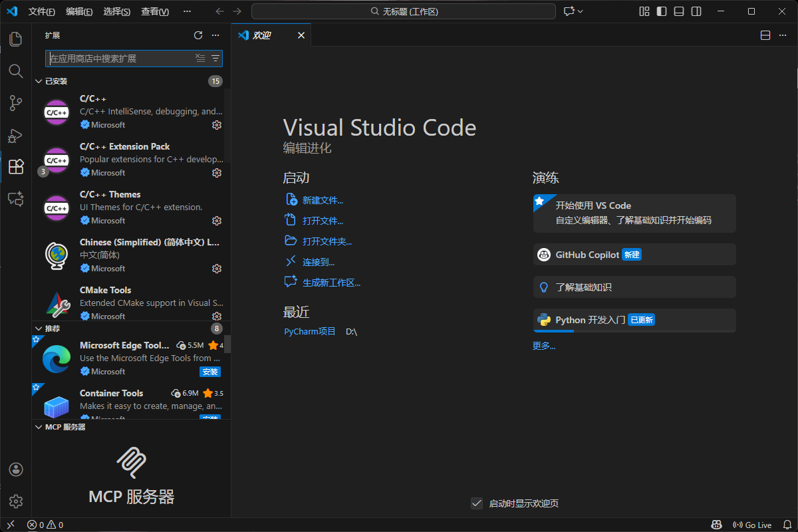This screenshot has height=532, width=798.
Task: Click the 无标题 (工作区) command center
Action: tap(404, 11)
